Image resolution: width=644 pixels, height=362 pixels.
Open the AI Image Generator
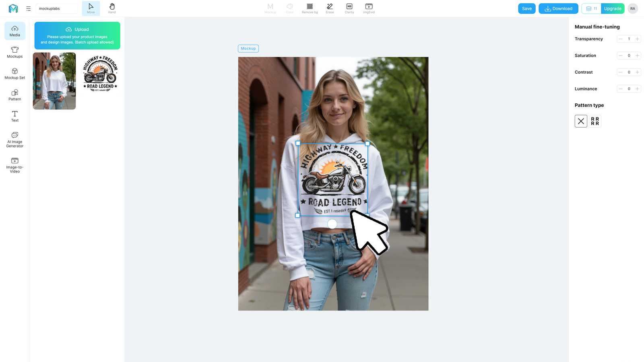(x=15, y=140)
